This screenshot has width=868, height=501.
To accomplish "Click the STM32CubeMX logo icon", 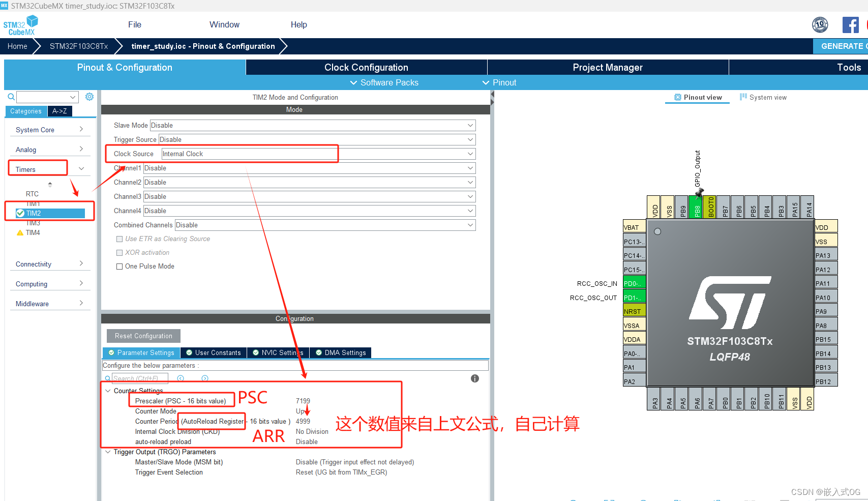I will click(x=21, y=25).
